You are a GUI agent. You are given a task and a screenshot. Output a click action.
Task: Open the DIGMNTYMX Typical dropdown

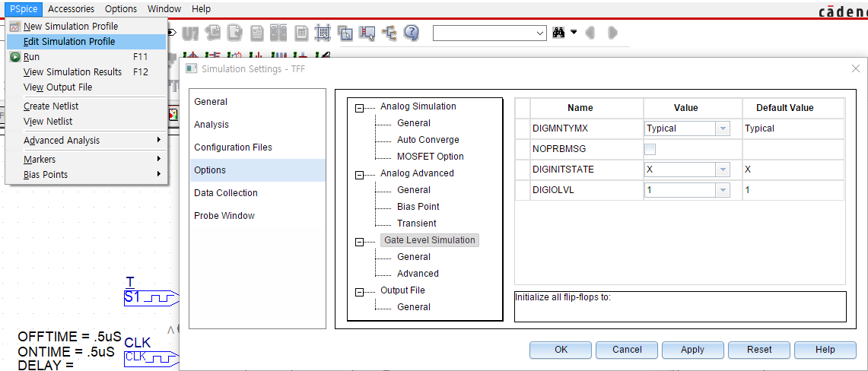pyautogui.click(x=723, y=128)
